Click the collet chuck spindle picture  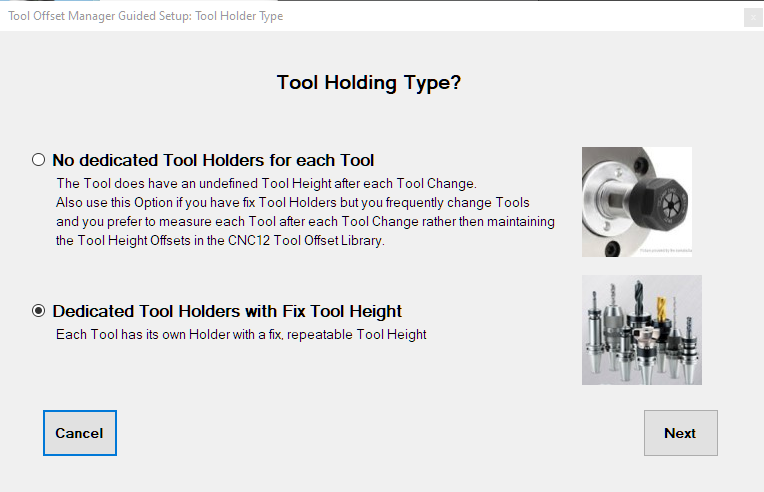(637, 202)
